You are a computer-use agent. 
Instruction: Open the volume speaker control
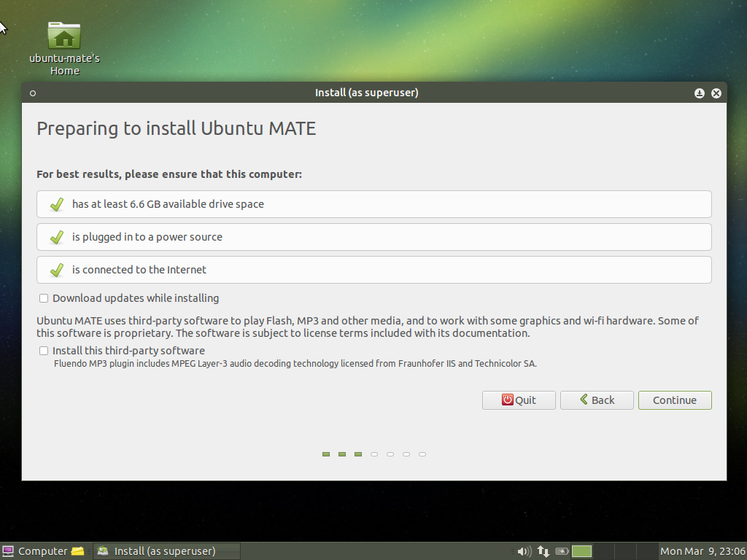[524, 551]
